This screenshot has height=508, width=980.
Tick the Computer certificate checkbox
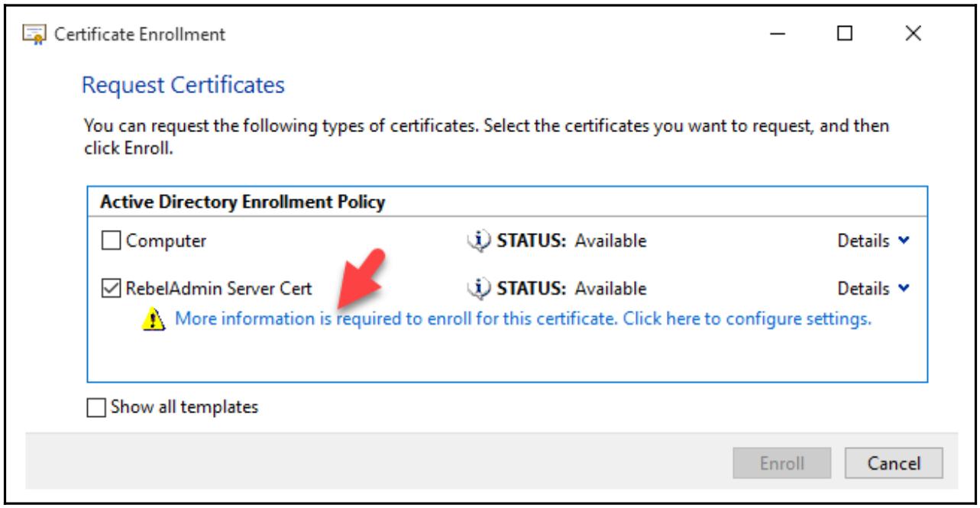pos(110,241)
